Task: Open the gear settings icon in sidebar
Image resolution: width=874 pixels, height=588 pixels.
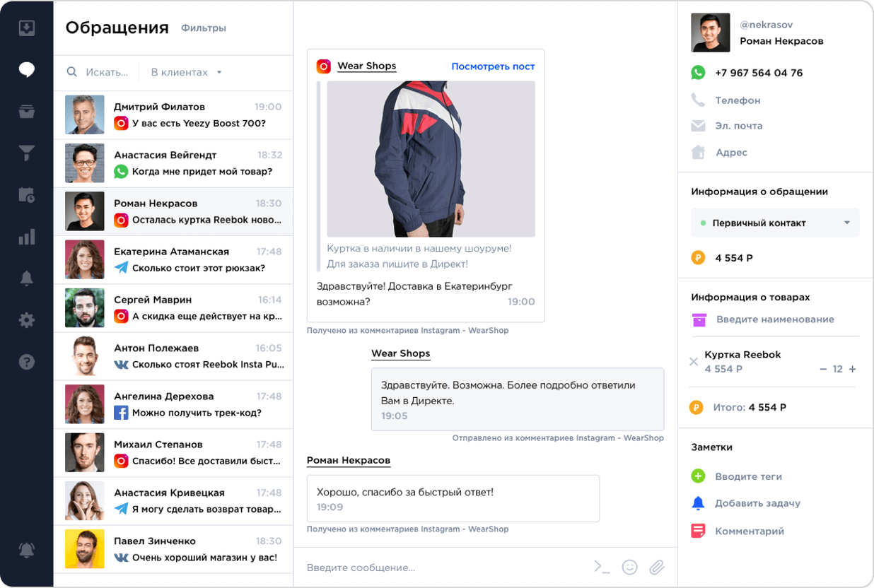Action: pyautogui.click(x=27, y=320)
